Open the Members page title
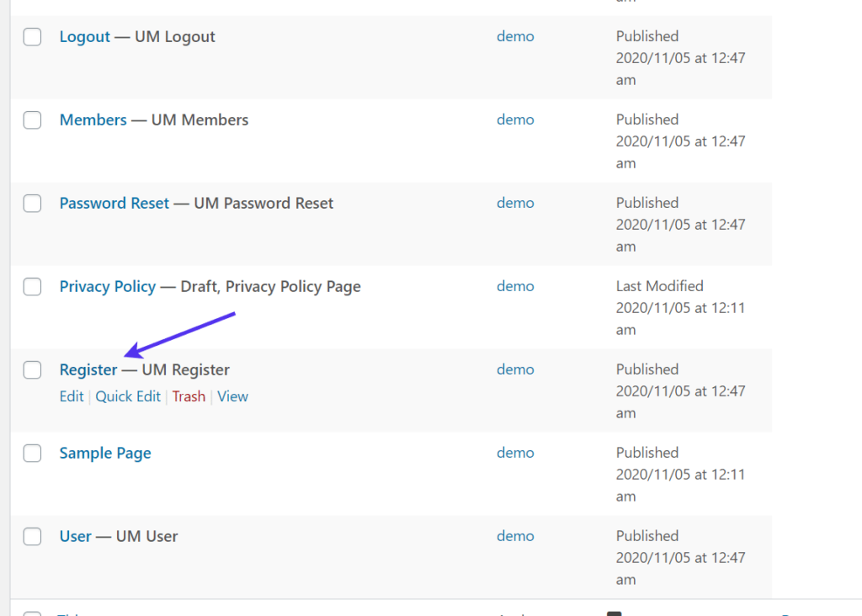Screen dimensions: 862x616 coord(93,119)
